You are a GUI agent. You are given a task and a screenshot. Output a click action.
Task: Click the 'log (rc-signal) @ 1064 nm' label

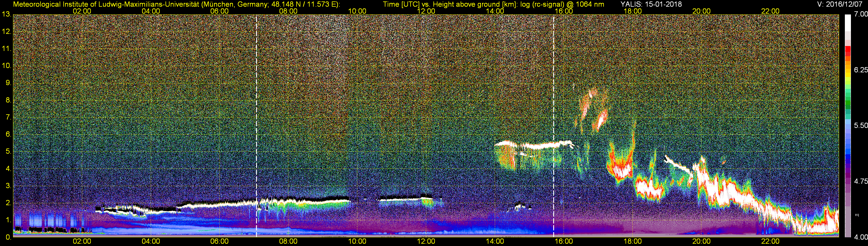pyautogui.click(x=562, y=4)
